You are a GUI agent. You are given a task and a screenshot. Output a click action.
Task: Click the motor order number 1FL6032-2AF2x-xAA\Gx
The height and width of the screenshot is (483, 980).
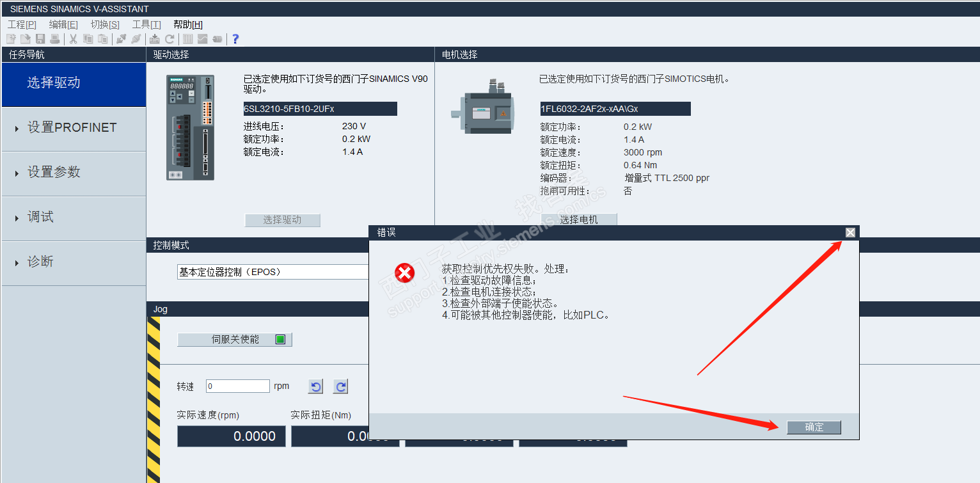615,109
